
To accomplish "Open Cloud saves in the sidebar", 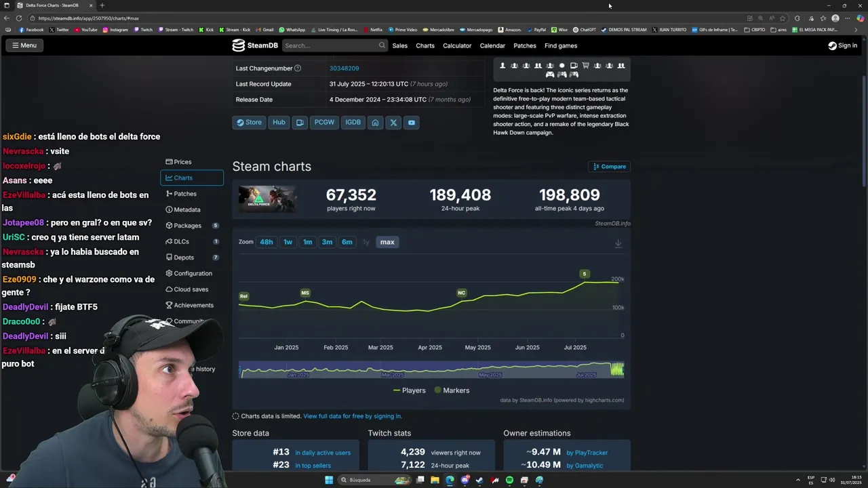I will tap(192, 289).
